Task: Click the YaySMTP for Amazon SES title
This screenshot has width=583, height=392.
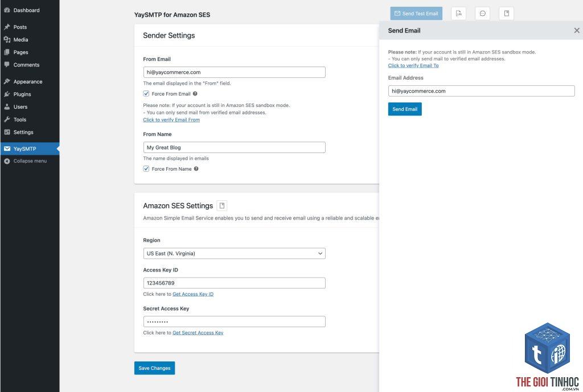Action: (172, 15)
